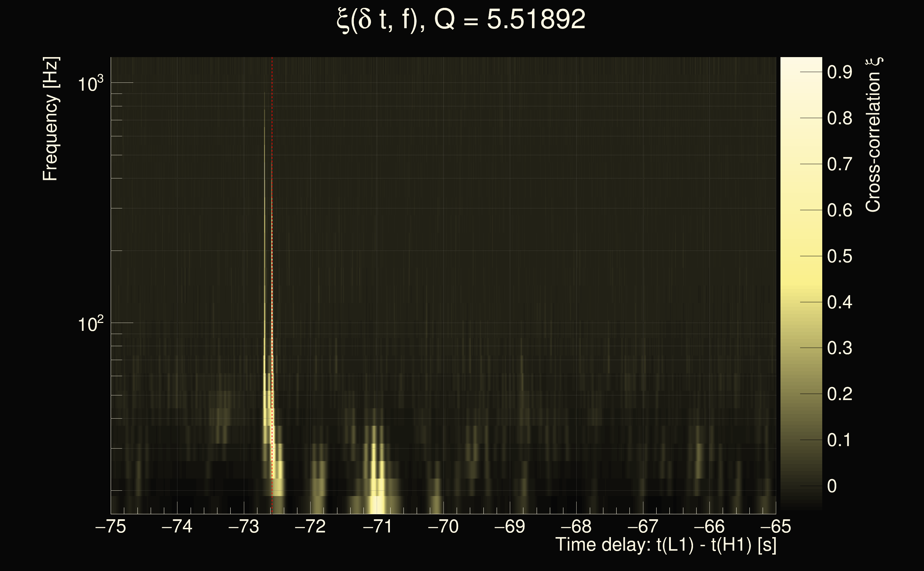
Task: Click the red dashed vertical marker line
Action: [x=272, y=264]
